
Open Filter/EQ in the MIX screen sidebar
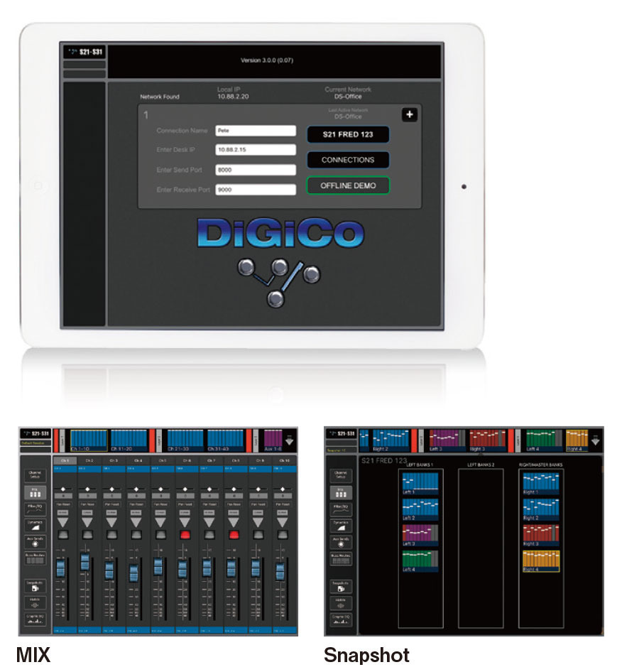pos(35,509)
